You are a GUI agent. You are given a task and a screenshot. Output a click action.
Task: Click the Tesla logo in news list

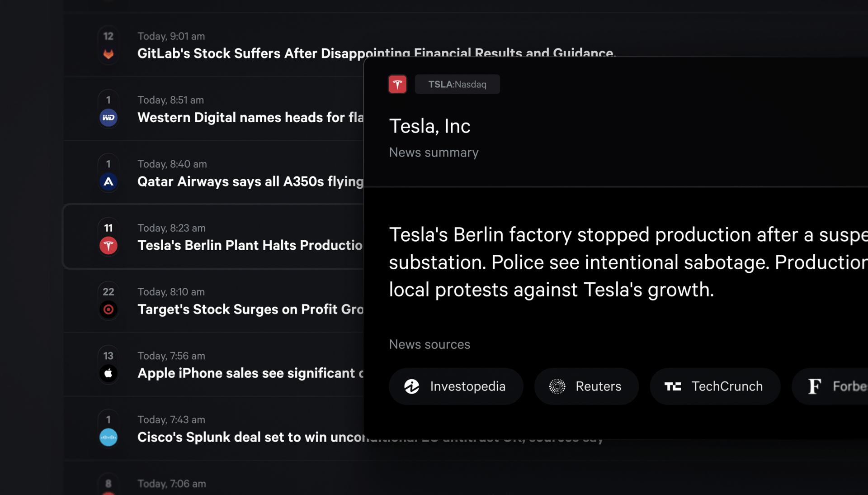tap(108, 246)
